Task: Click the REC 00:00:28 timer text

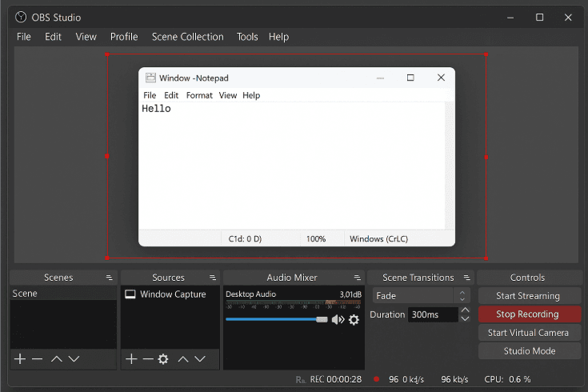Action: [336, 380]
